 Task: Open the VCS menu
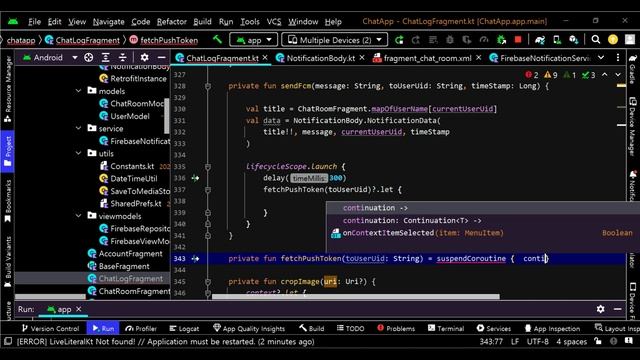(x=274, y=22)
